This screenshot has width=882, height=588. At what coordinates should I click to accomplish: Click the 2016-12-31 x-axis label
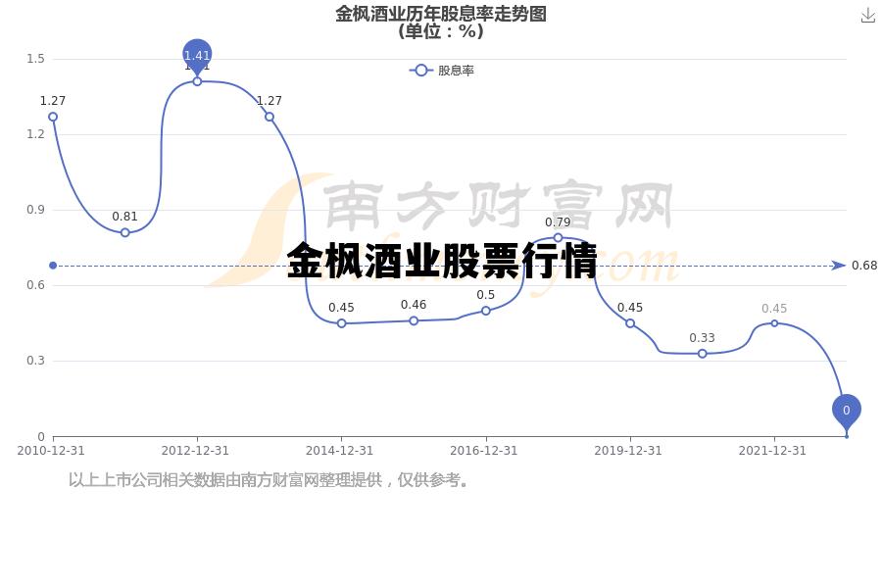coord(483,451)
